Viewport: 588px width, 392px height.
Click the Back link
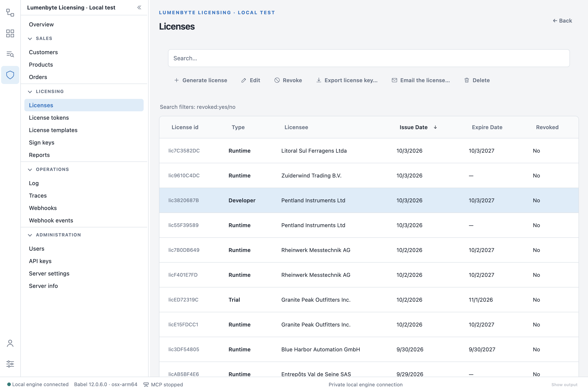click(562, 21)
